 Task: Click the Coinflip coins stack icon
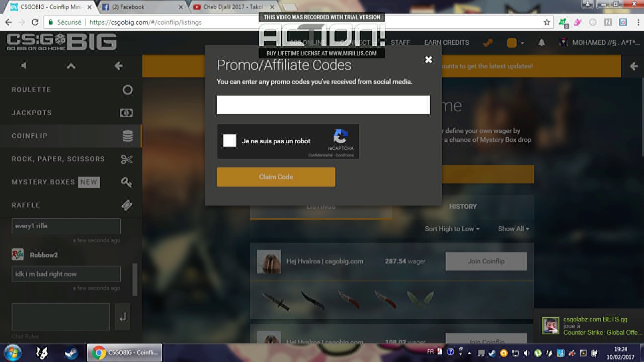pos(128,136)
